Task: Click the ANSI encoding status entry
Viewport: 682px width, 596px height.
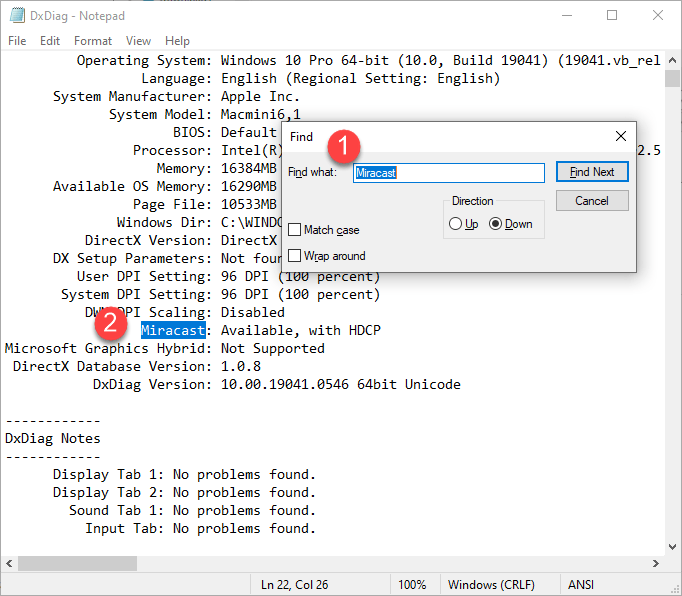Action: pyautogui.click(x=581, y=585)
